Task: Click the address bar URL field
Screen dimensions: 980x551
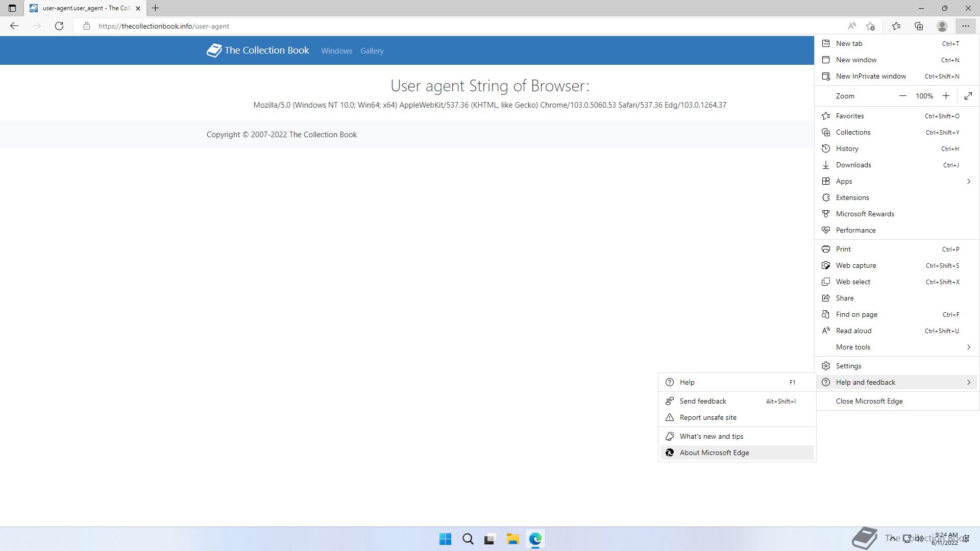Action: [408, 26]
